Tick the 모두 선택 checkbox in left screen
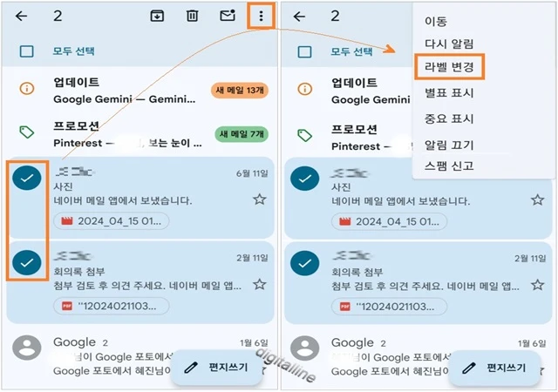 click(x=27, y=51)
